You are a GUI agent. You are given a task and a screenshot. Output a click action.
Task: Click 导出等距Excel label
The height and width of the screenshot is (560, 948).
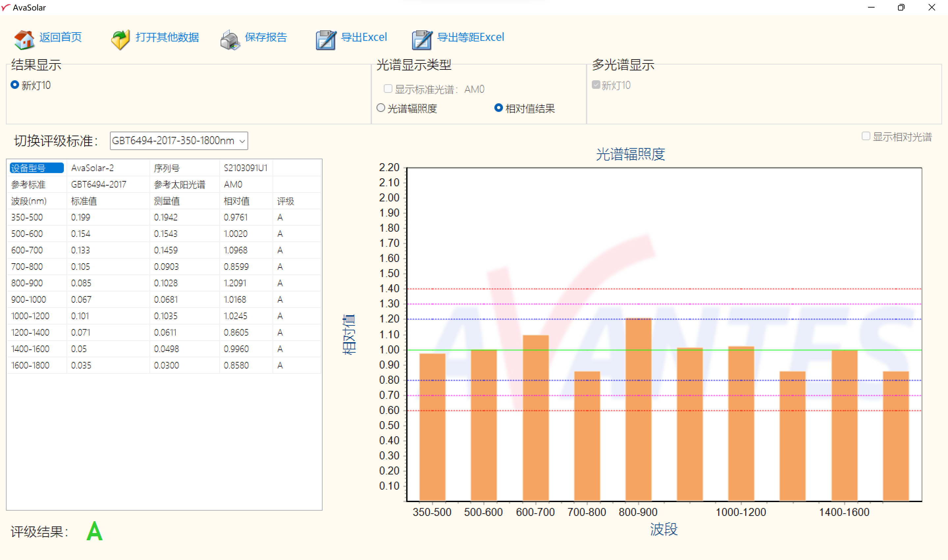coord(470,37)
